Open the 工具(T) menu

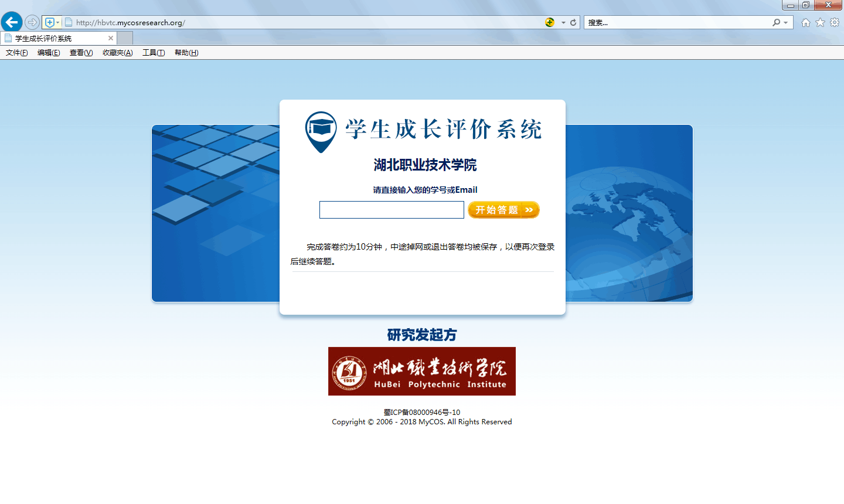pos(154,53)
